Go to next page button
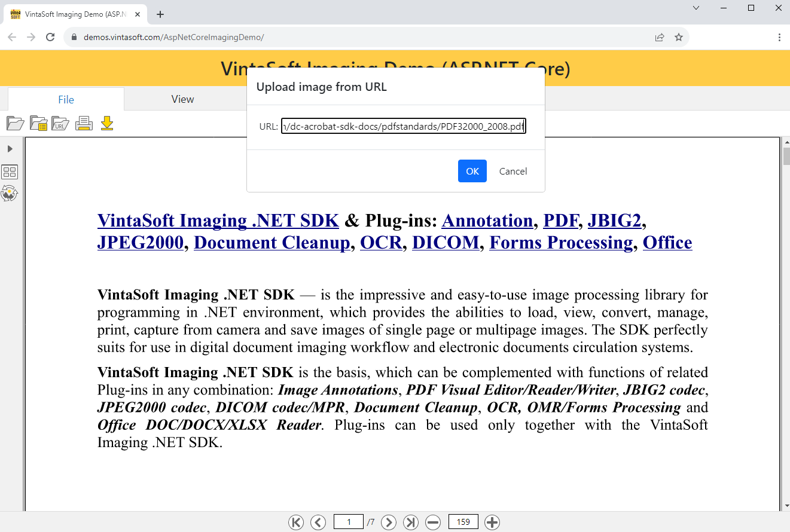790x532 pixels. pos(389,522)
